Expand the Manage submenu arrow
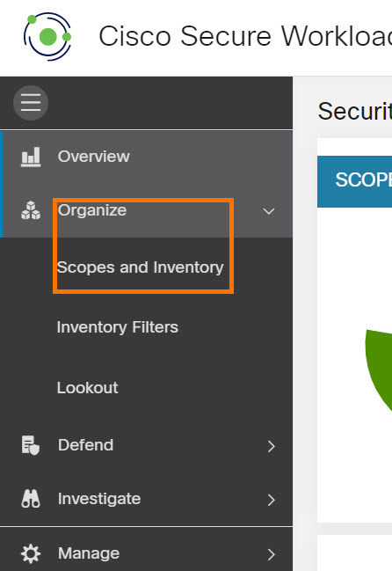Image resolution: width=392 pixels, height=571 pixels. 271,554
